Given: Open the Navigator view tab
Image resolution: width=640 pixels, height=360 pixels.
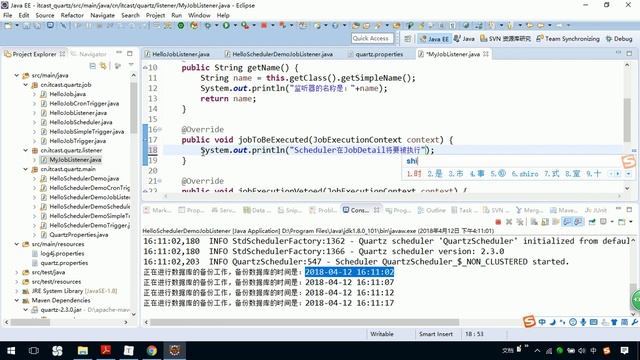Looking at the screenshot, I should (x=89, y=54).
